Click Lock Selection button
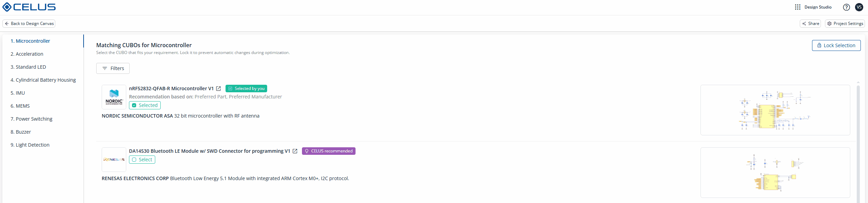This screenshot has height=203, width=868. point(836,45)
